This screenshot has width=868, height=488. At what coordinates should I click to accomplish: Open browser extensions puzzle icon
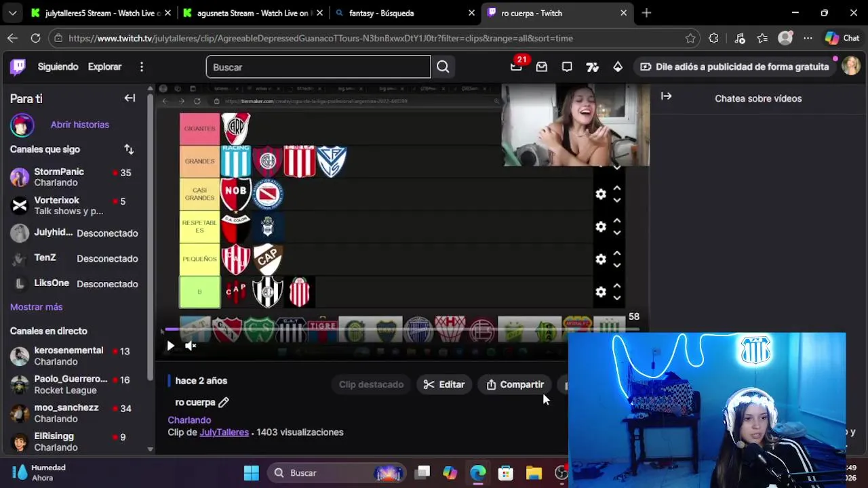713,39
